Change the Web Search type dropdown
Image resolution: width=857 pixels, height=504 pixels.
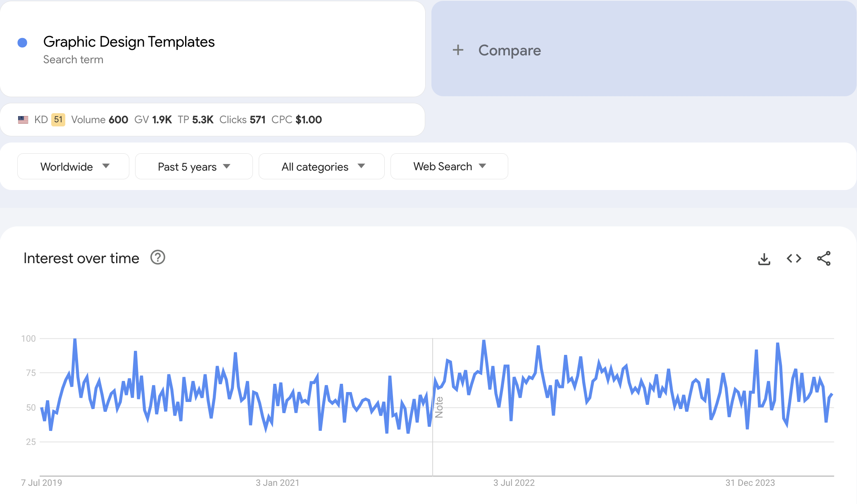coord(449,166)
